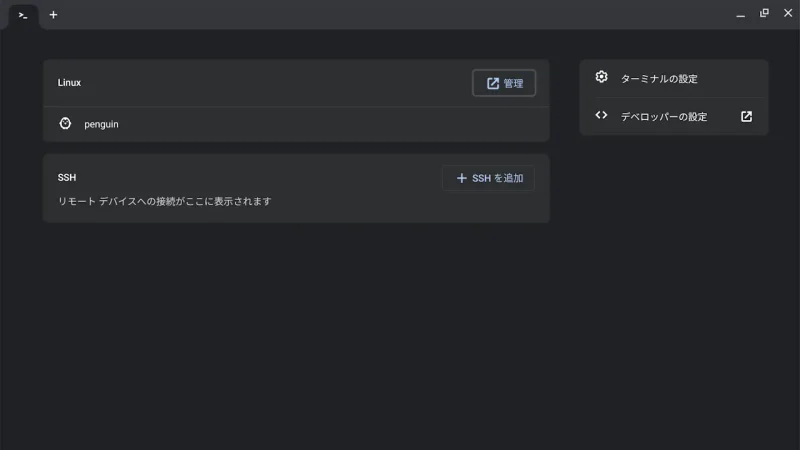Click the plus icon beside SSH を追加
800x450 pixels.
[461, 178]
